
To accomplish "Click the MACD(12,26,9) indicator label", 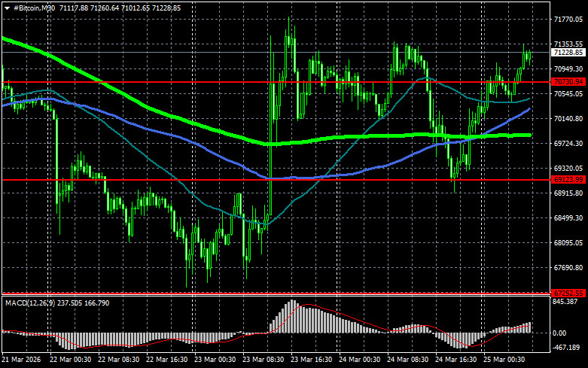I will click(31, 303).
